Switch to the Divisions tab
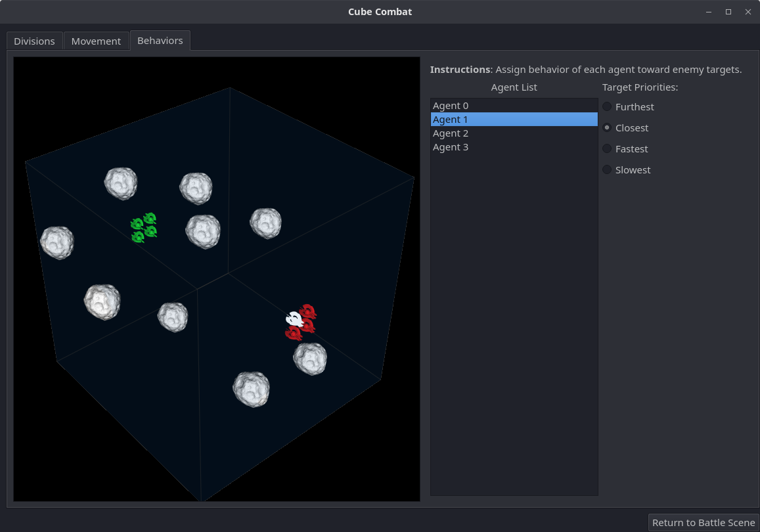The image size is (760, 532). [34, 41]
